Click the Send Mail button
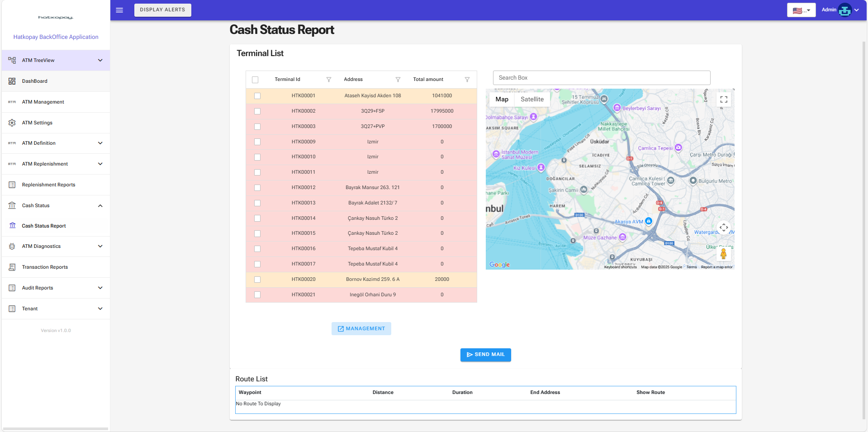The image size is (868, 432). pos(485,355)
